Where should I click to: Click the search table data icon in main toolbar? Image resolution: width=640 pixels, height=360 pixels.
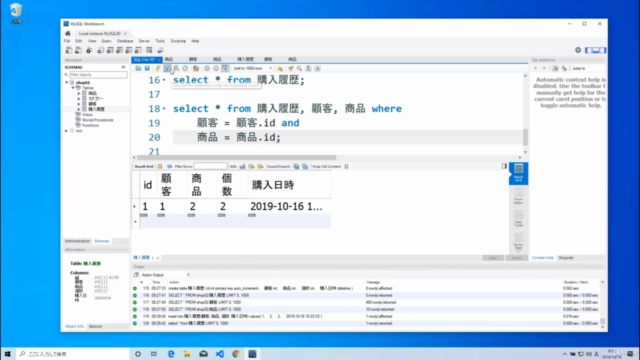pos(149,50)
